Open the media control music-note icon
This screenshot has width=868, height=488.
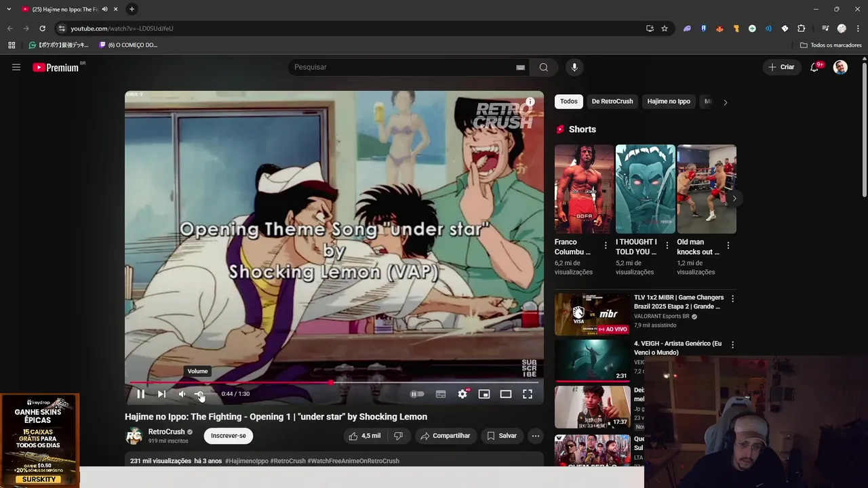825,28
